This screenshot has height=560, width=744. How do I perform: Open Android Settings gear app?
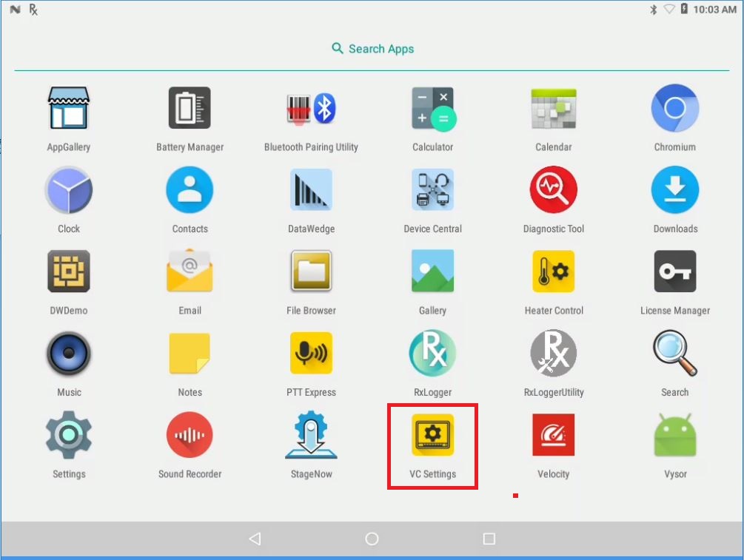69,435
